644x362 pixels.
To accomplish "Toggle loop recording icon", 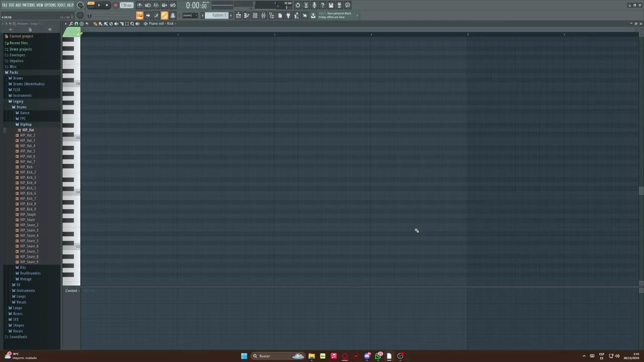I will (x=173, y=5).
